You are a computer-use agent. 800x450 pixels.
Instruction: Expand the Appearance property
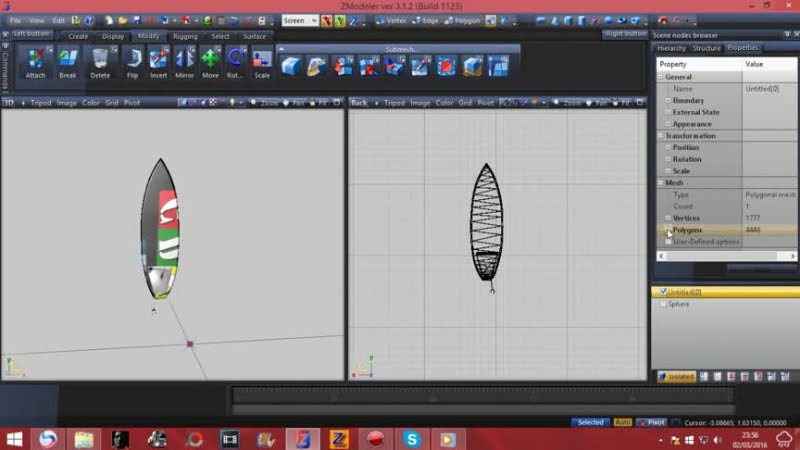point(668,124)
